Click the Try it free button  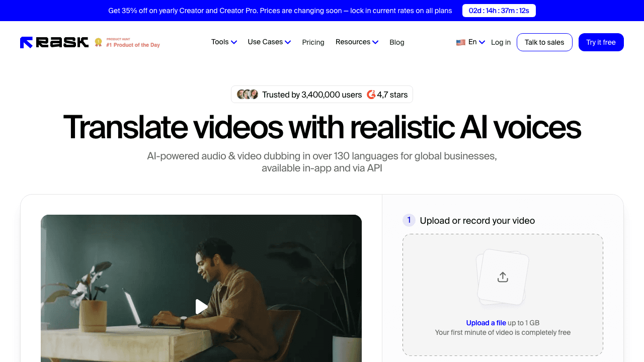tap(601, 42)
